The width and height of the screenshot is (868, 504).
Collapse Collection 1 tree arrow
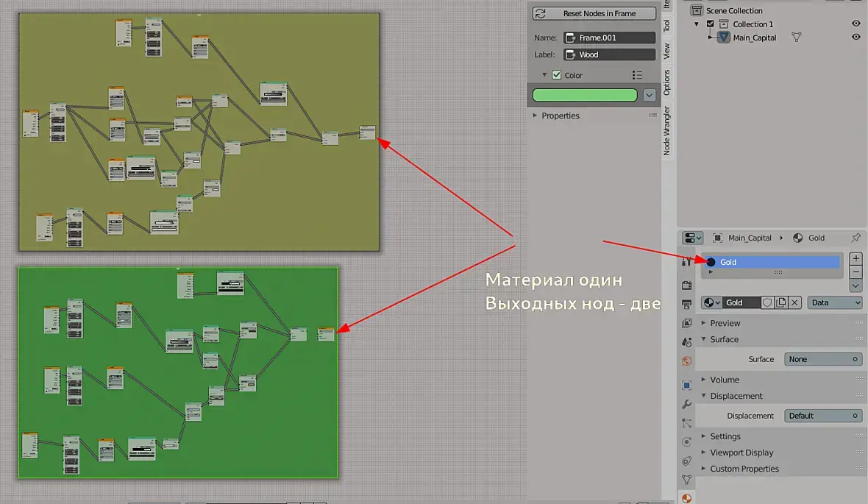point(697,24)
